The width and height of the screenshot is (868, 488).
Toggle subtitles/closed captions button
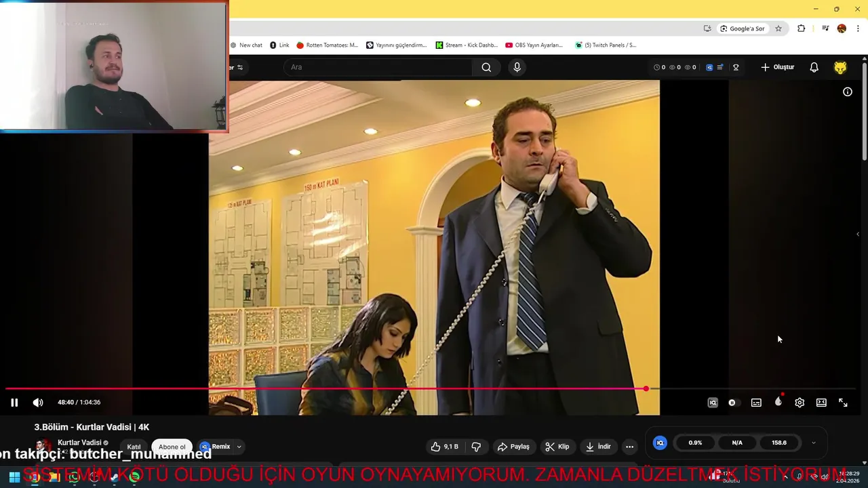[756, 403]
